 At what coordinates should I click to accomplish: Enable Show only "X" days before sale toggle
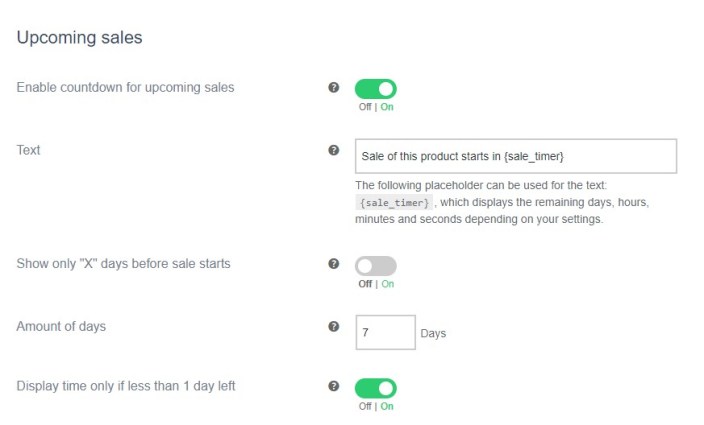(376, 266)
